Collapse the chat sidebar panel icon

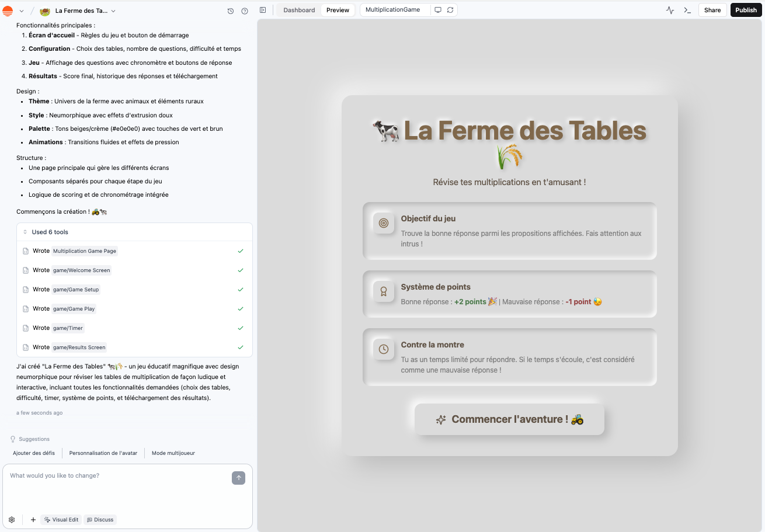point(263,10)
